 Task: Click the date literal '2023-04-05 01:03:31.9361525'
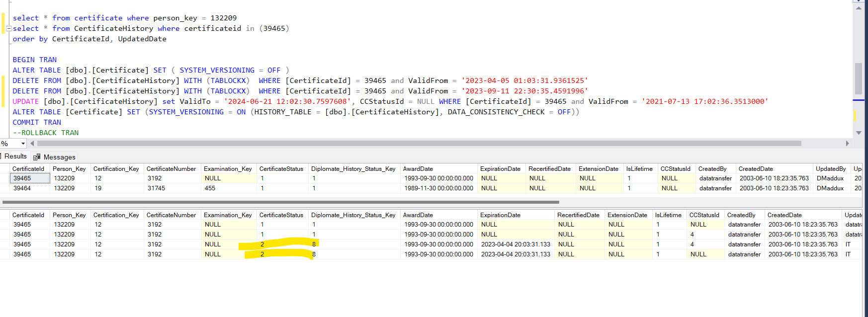525,80
